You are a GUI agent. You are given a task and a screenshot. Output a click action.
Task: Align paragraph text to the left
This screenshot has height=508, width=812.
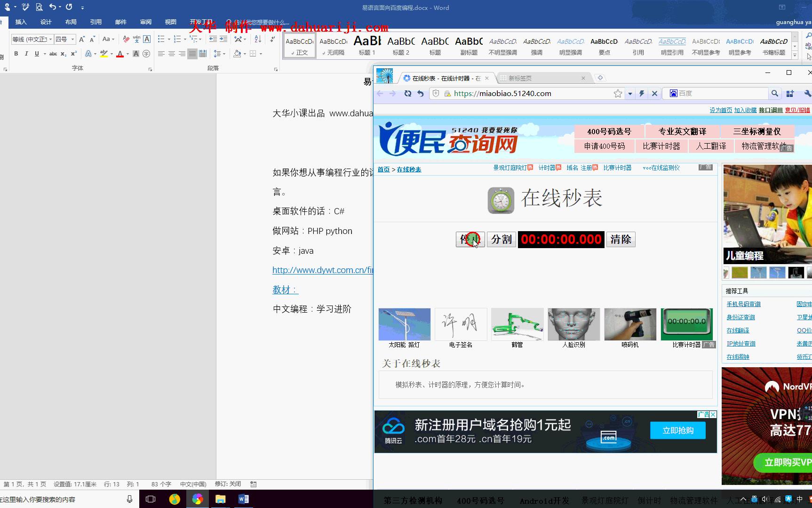click(x=161, y=54)
